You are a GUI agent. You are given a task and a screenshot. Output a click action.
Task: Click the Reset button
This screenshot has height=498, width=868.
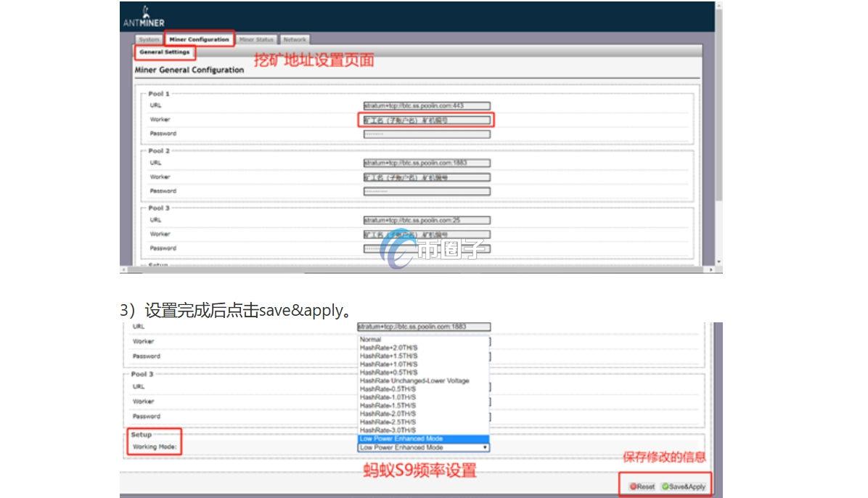(x=642, y=486)
